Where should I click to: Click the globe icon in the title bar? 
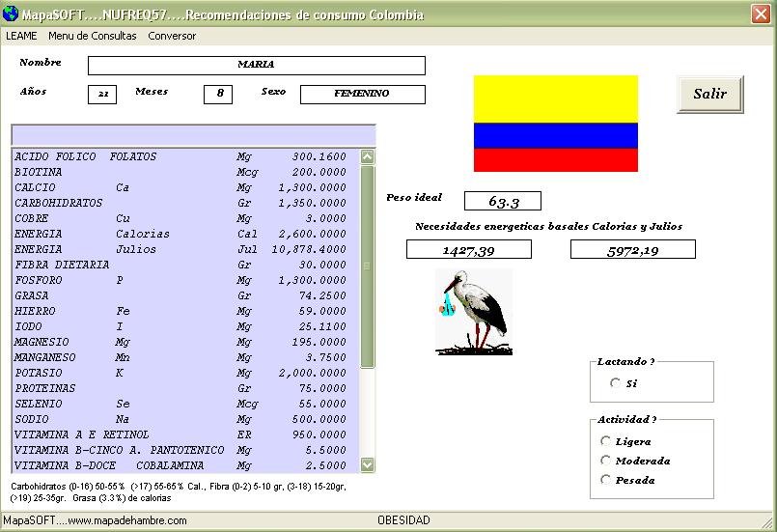11,14
